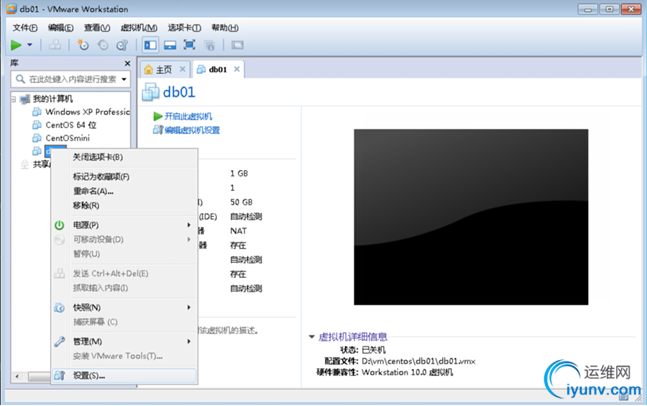Image resolution: width=647 pixels, height=406 pixels.
Task: Click the green power-on play toolbar button
Action: 16,45
